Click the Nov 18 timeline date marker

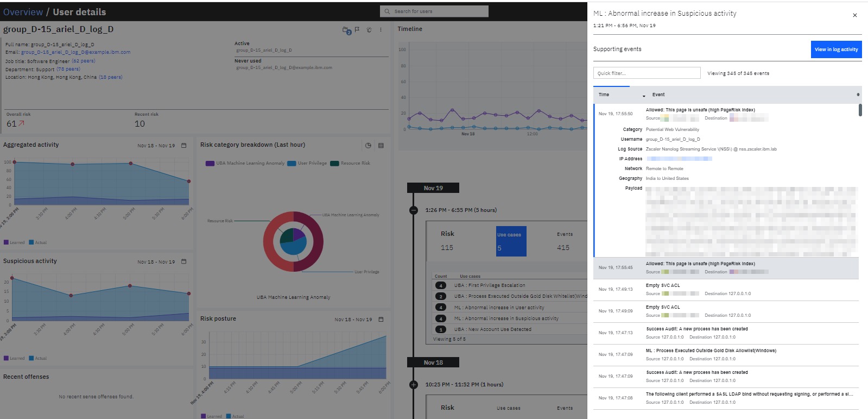433,362
